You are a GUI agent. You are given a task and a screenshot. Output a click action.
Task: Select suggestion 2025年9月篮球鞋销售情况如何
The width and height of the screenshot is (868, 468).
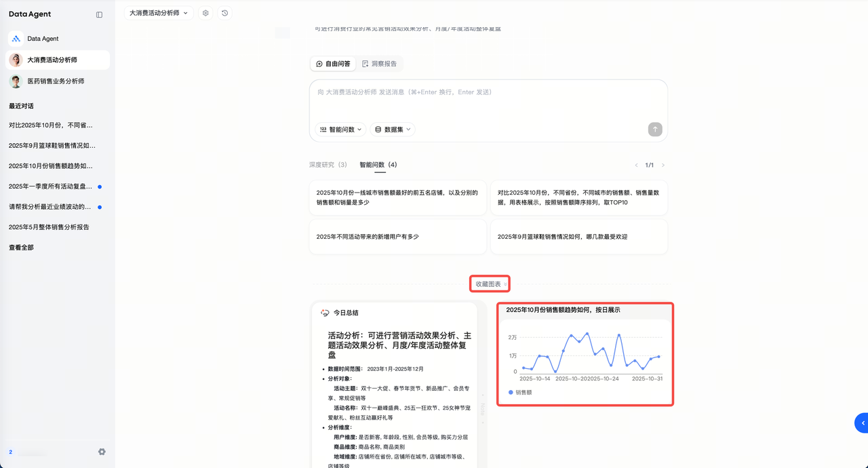(579, 237)
